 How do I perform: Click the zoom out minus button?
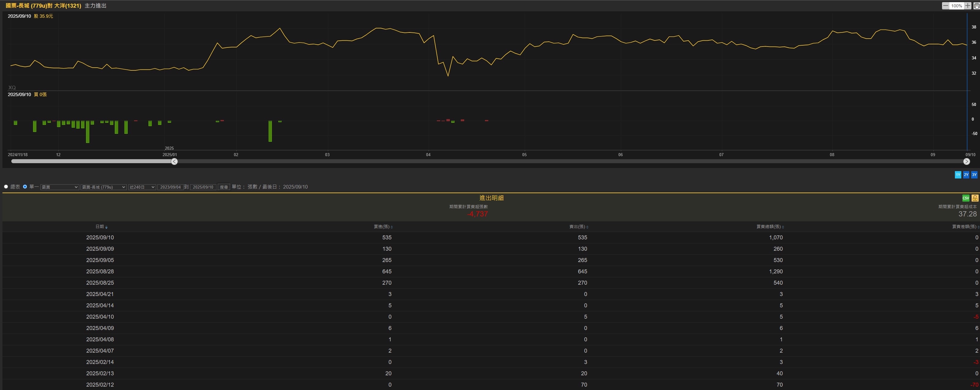pyautogui.click(x=945, y=6)
